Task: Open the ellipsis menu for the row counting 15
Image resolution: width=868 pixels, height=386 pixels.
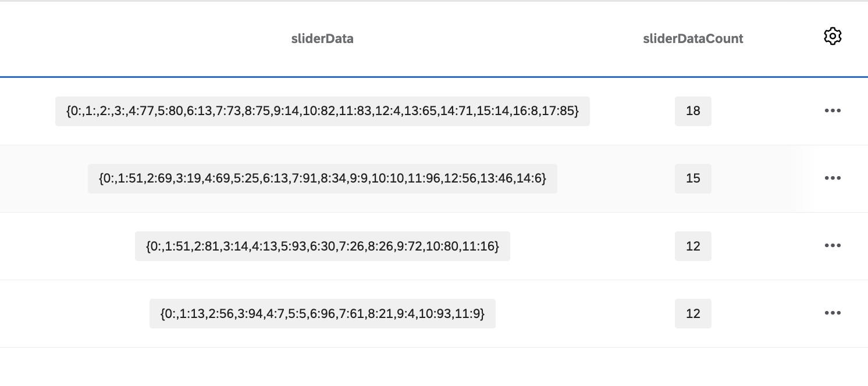Action: [833, 178]
